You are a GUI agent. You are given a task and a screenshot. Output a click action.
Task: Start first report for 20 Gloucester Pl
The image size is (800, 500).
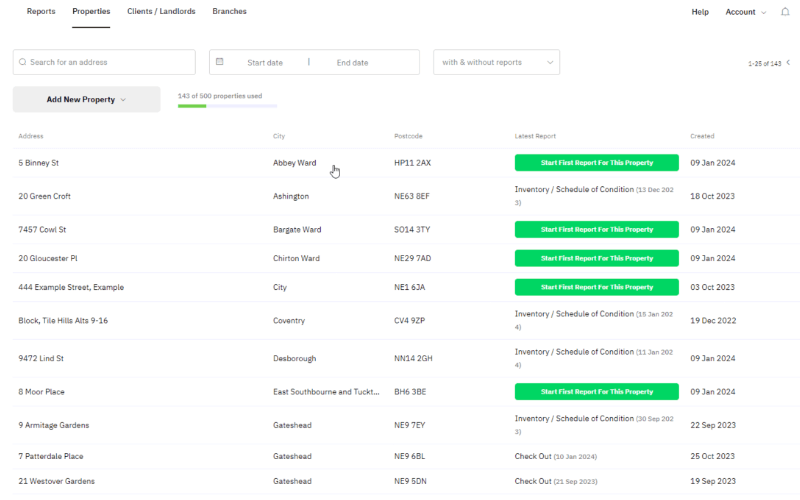[596, 258]
